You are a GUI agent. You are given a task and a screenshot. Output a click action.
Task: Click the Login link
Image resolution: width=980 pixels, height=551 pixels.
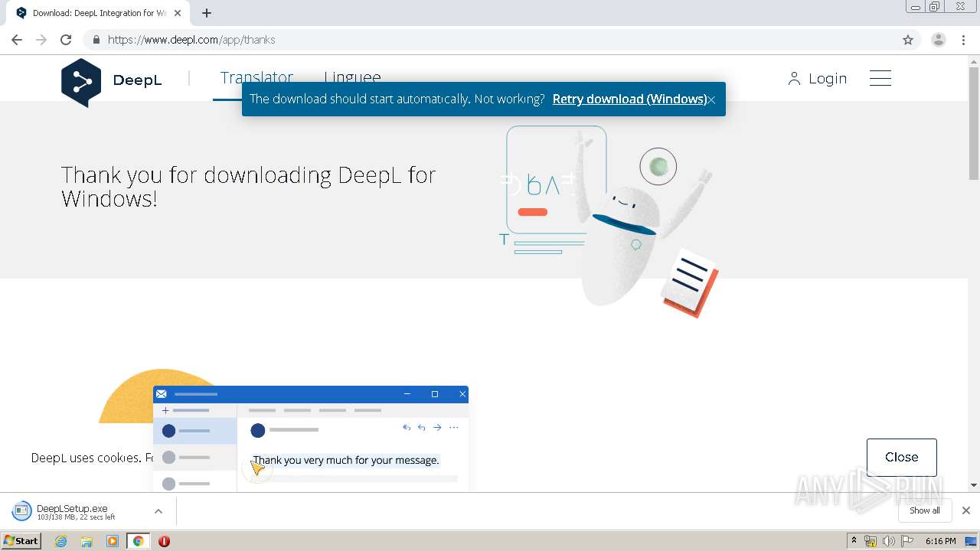pos(828,79)
